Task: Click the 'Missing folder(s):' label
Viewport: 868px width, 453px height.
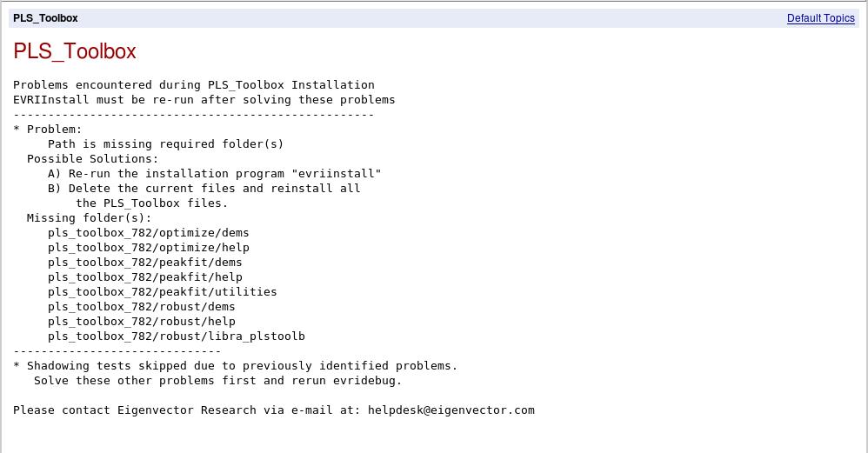Action: tap(90, 218)
